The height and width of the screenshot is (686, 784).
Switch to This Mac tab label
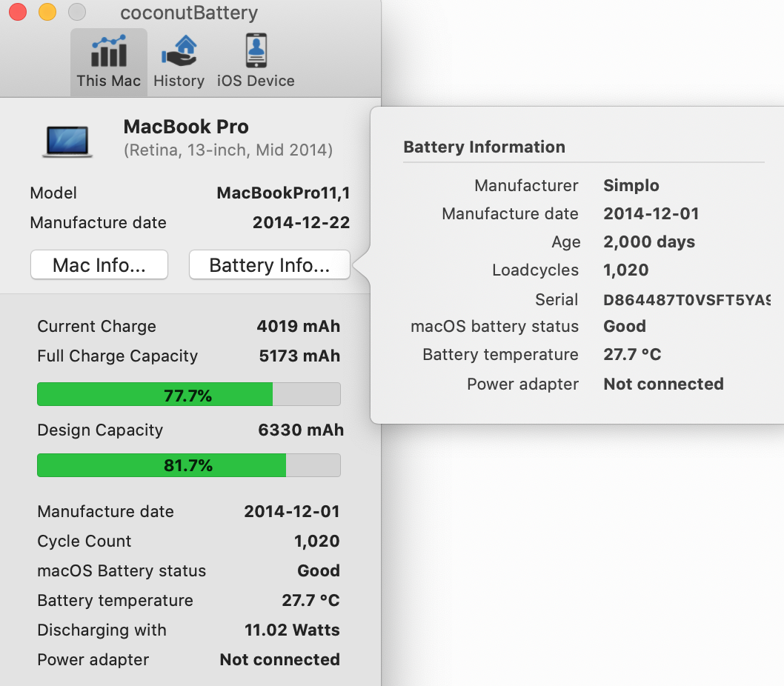108,81
